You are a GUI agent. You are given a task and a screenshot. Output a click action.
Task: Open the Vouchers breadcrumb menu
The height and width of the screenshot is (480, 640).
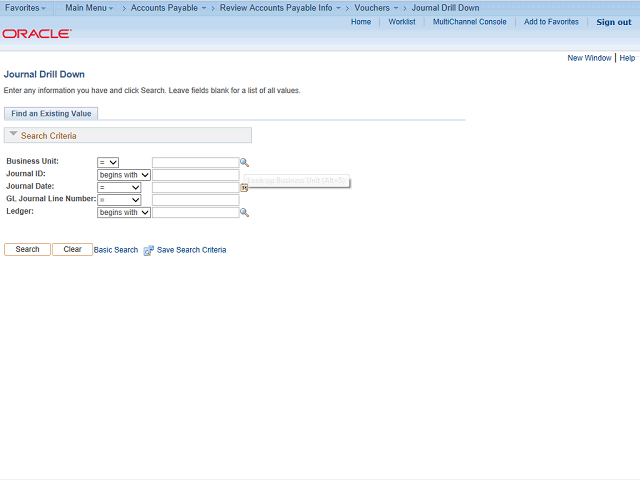376,8
